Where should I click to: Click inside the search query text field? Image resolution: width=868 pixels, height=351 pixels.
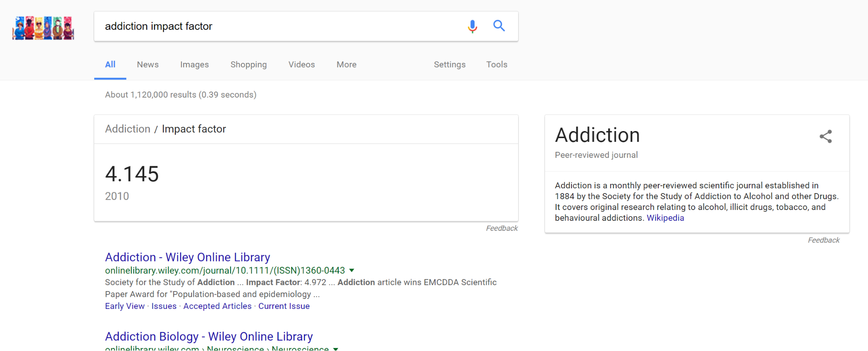point(278,26)
